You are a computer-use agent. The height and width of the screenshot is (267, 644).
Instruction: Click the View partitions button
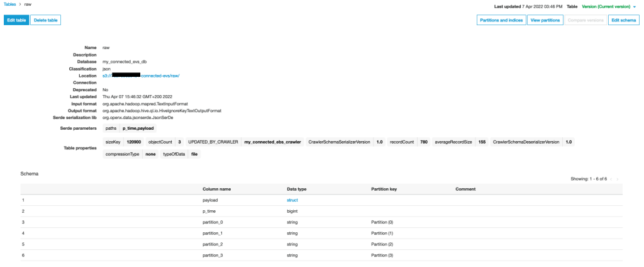point(545,20)
